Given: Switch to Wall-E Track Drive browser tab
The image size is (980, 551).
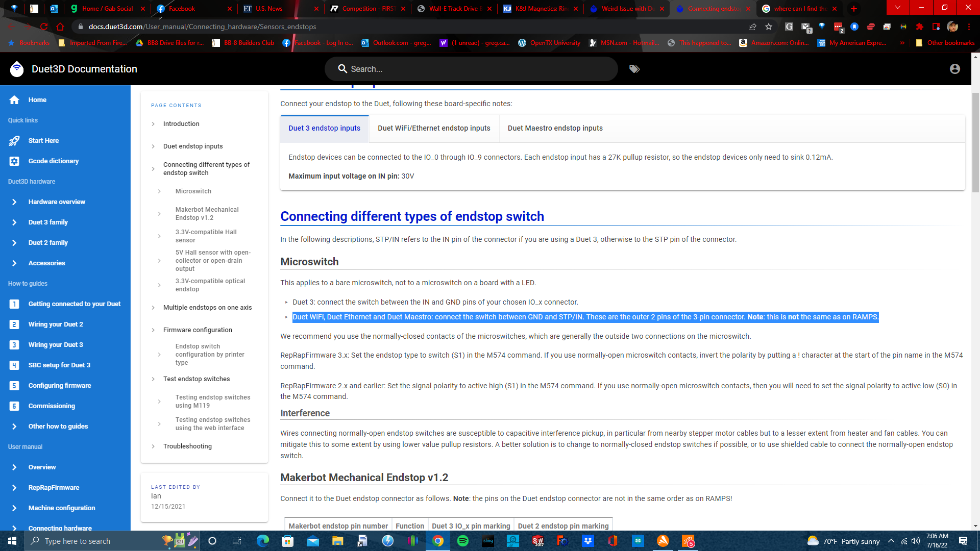Looking at the screenshot, I should pyautogui.click(x=454, y=9).
